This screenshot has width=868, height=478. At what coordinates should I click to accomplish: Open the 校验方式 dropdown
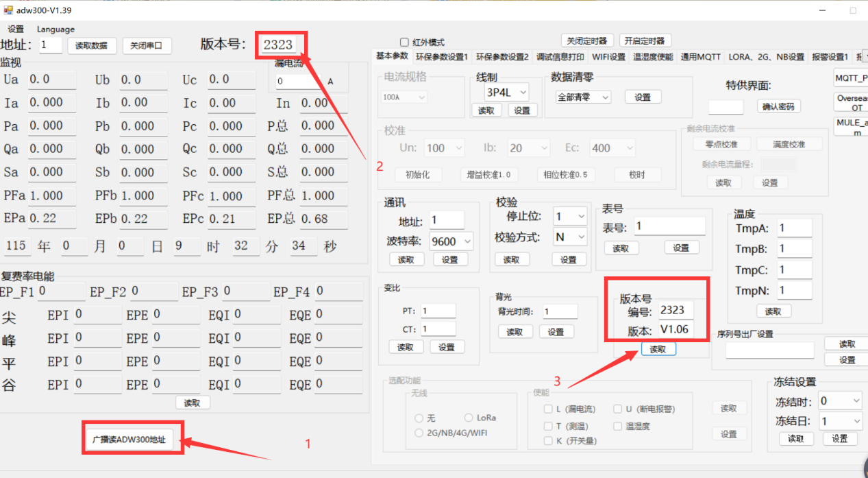570,237
